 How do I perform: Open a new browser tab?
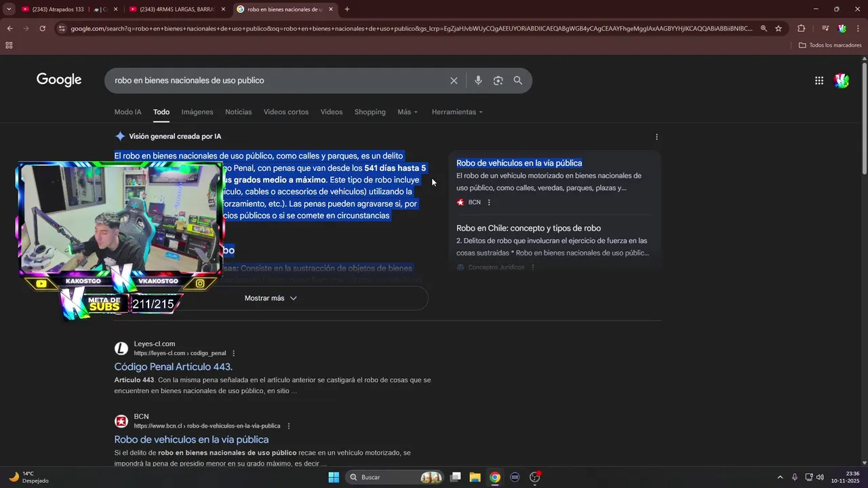tap(347, 9)
